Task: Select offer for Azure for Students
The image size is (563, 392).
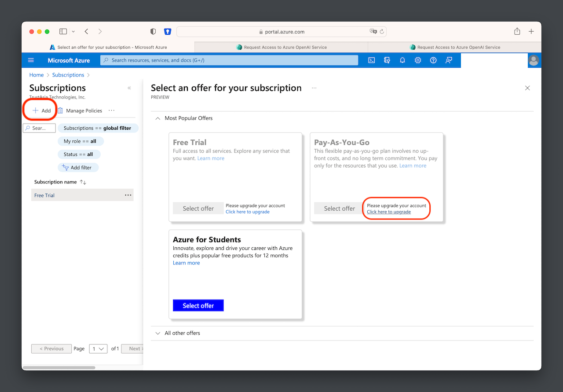Action: point(198,305)
